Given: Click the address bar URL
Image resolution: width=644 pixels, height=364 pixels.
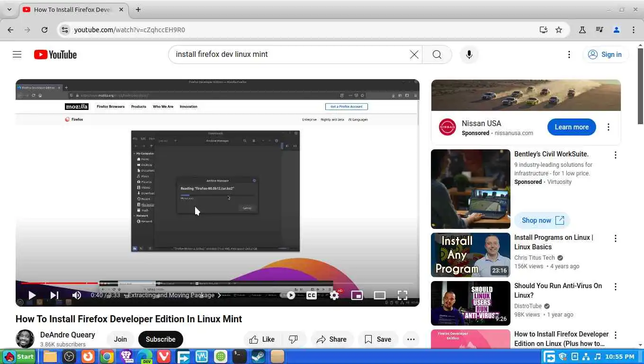Looking at the screenshot, I should (130, 30).
